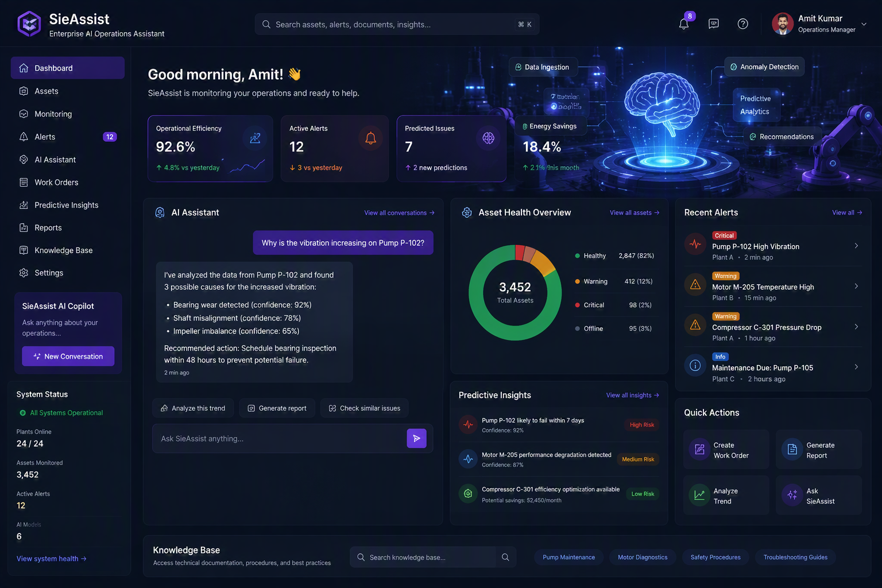
Task: Start a New Conversation with Copilot
Action: [x=68, y=356]
